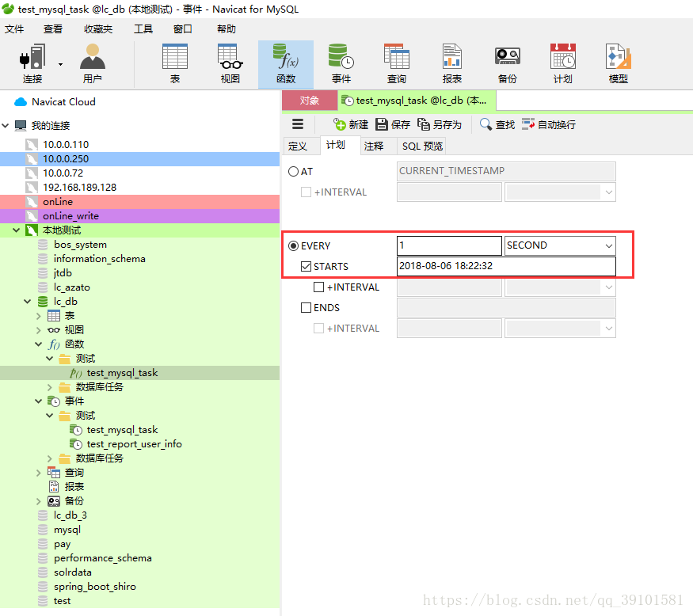Select the bos_system database
This screenshot has height=616, width=693.
tap(80, 245)
